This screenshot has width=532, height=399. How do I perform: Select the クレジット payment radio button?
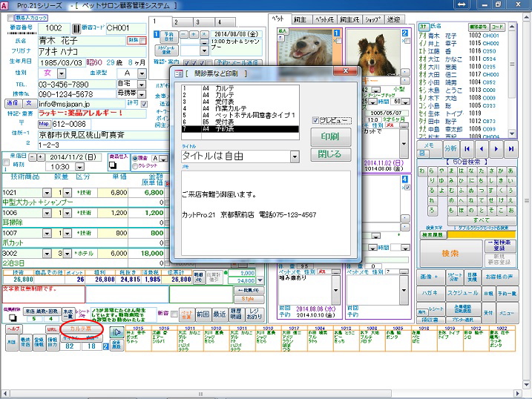click(x=135, y=166)
